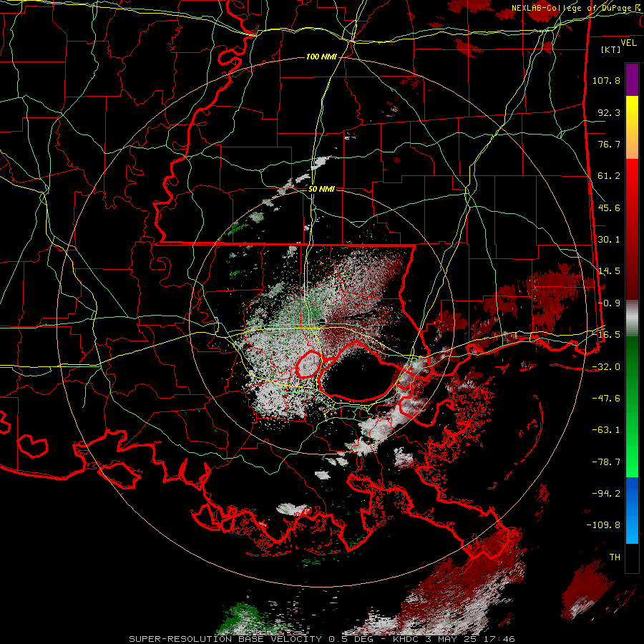The height and width of the screenshot is (644, 644).
Task: Click the -78.7 value on the velocity scale
Action: coord(606,462)
